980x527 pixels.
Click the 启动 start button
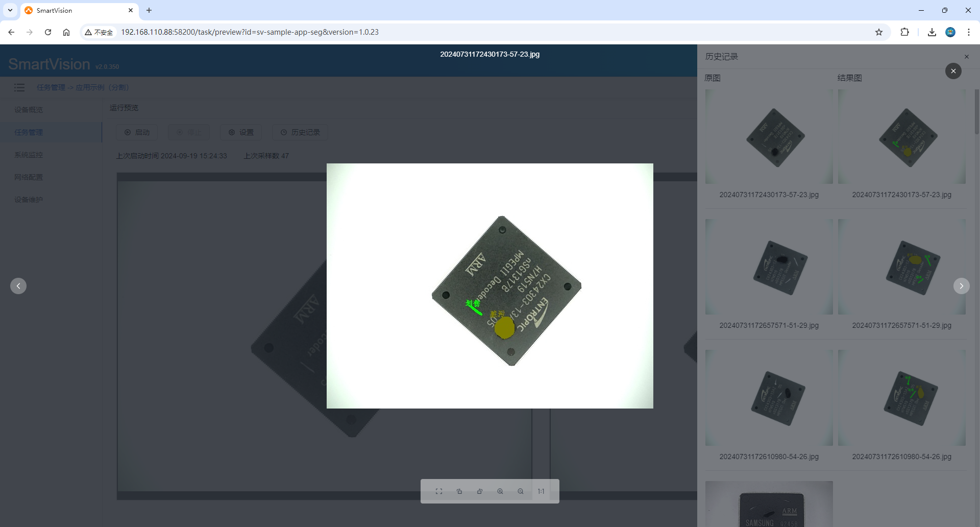pos(137,132)
